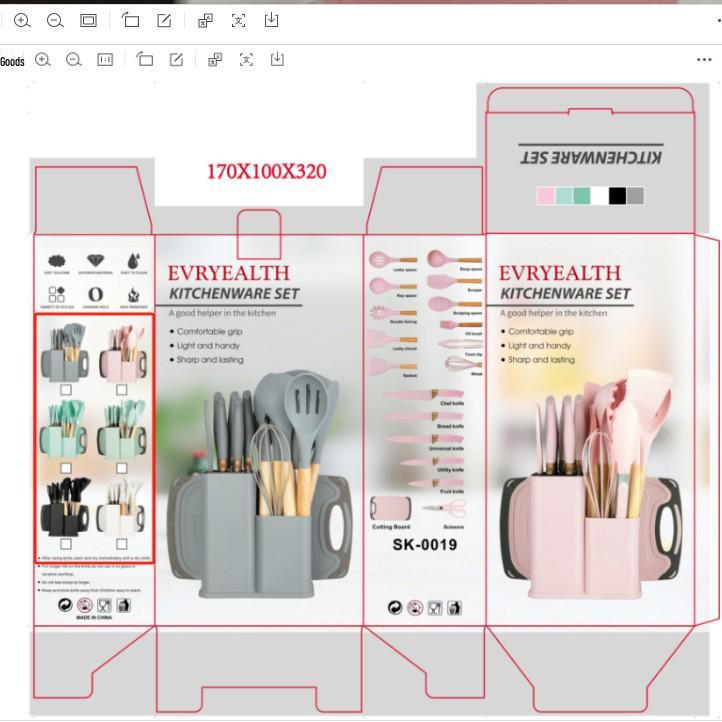Click the black color swatch on box lid
The height and width of the screenshot is (722, 722).
617,196
